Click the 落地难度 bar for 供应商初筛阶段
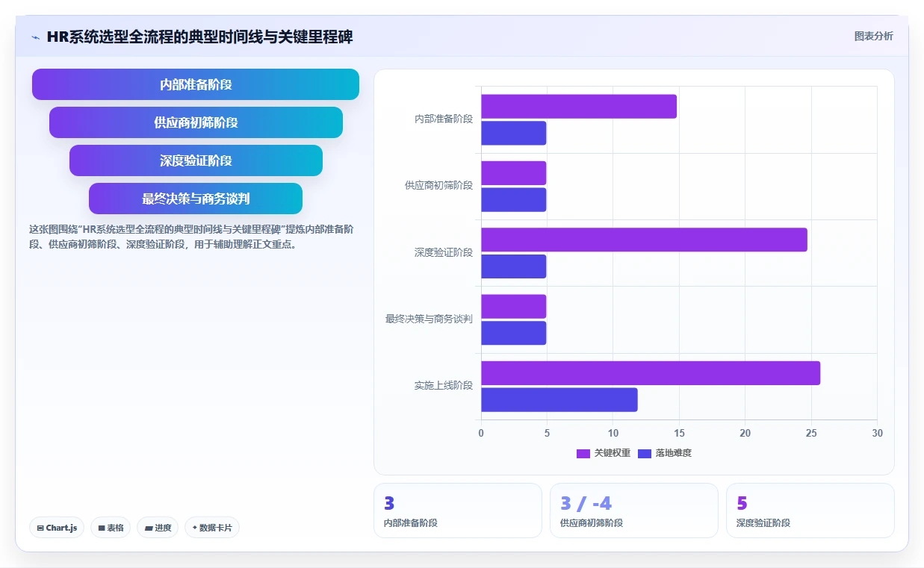Viewport: 924px width, 568px height. pos(514,200)
